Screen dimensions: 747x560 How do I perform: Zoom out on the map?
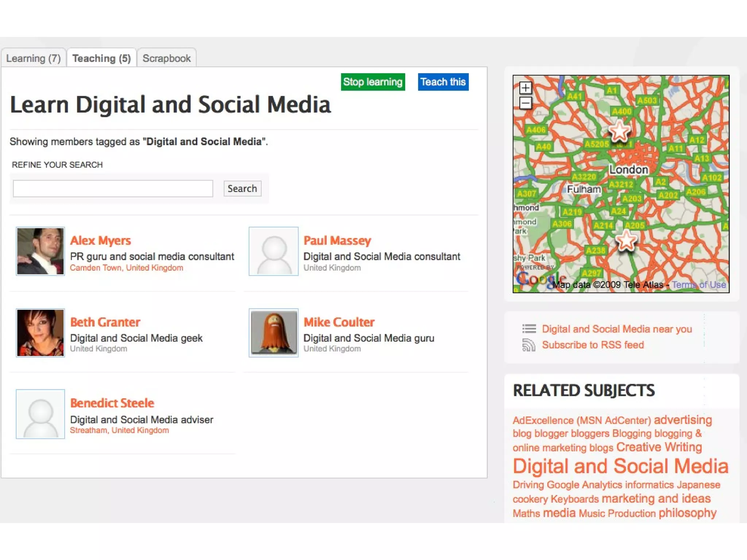pos(525,103)
